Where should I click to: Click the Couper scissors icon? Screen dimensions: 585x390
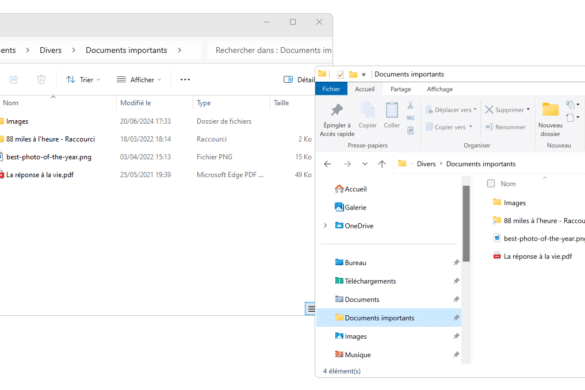[410, 105]
